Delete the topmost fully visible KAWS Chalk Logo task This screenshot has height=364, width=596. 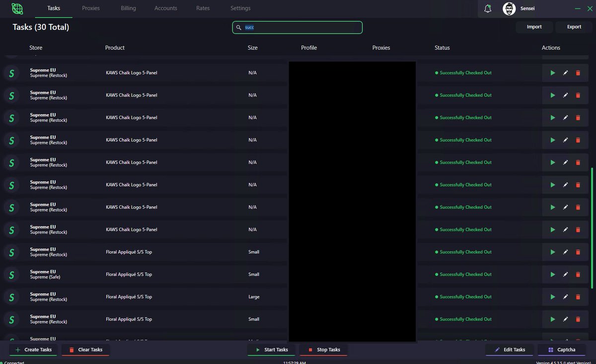(x=578, y=73)
